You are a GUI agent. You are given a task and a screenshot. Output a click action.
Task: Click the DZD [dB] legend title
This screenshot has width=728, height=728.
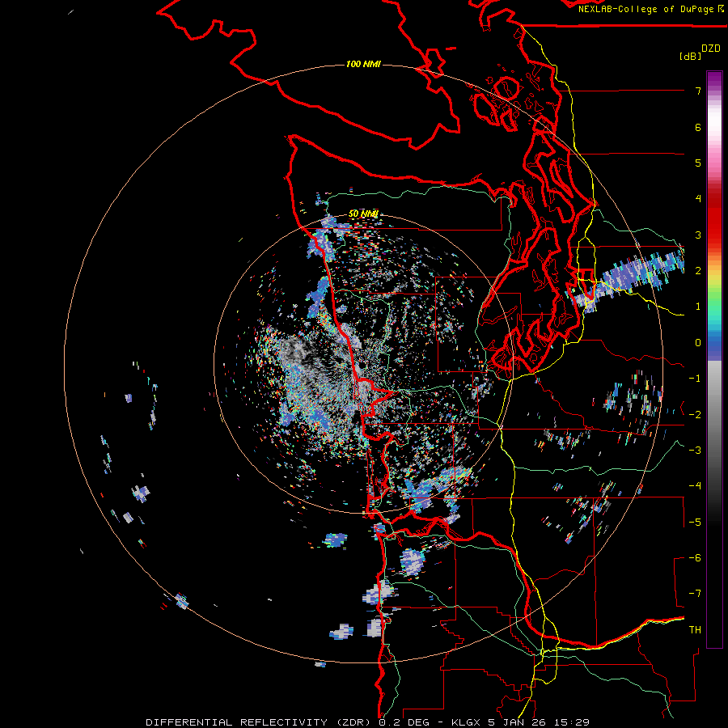point(700,52)
